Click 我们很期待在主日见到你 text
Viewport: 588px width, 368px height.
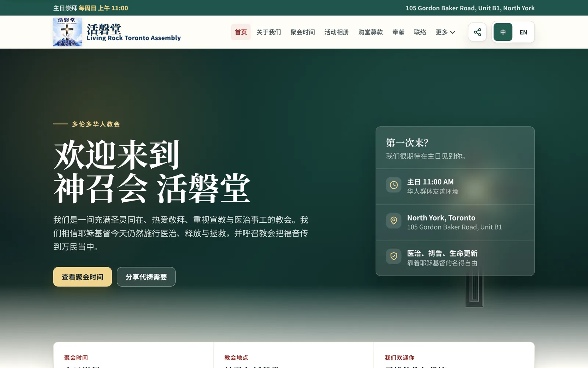coord(426,156)
